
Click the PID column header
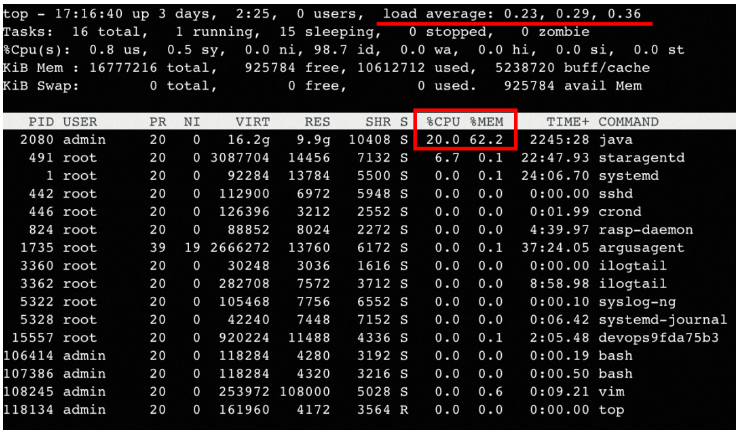(x=41, y=122)
